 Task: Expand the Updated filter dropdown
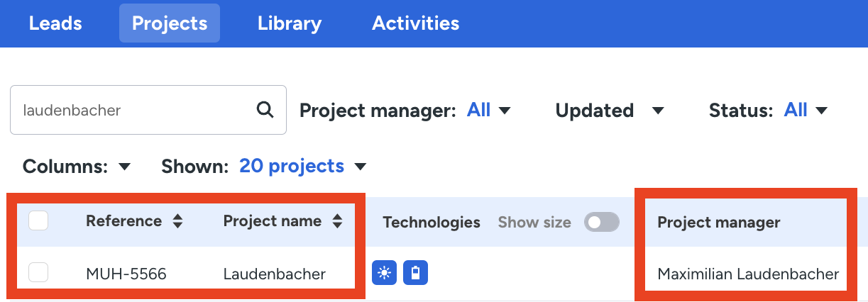tap(610, 111)
